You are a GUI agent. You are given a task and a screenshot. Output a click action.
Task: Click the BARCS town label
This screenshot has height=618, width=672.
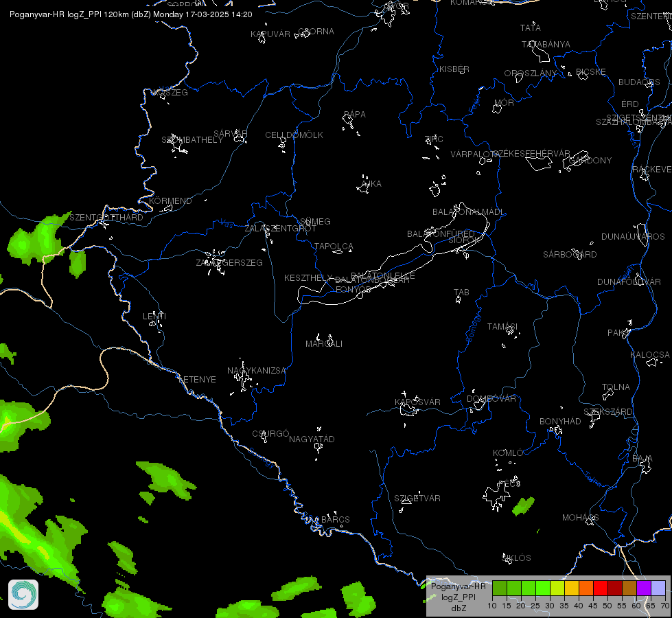click(336, 519)
